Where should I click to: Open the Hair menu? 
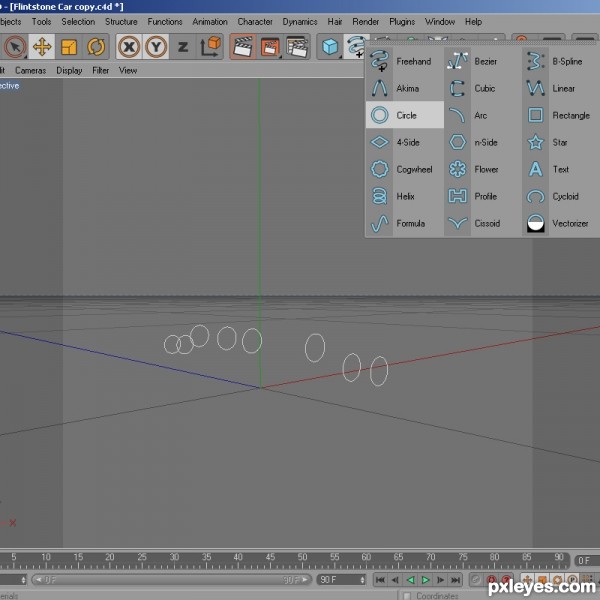point(334,21)
